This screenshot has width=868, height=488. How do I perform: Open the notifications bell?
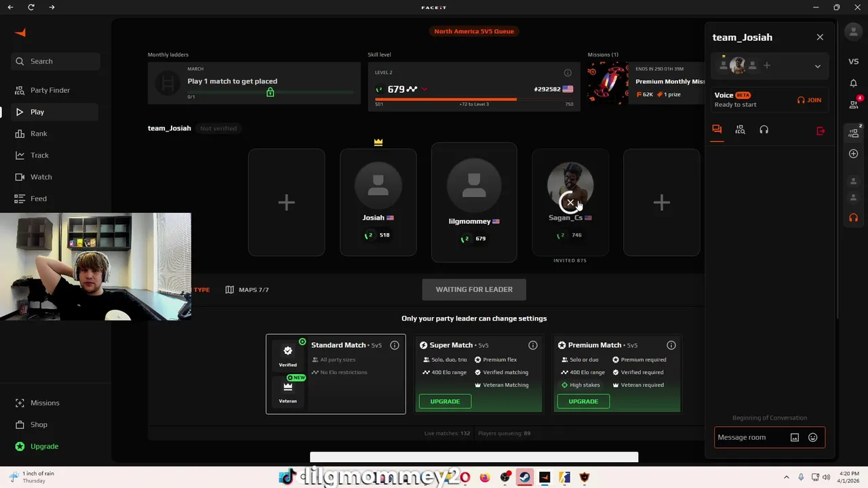(854, 83)
